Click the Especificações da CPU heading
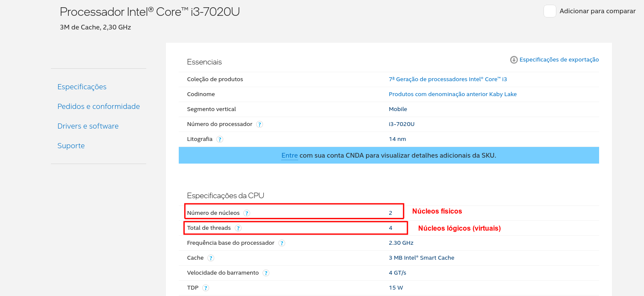Image resolution: width=644 pixels, height=296 pixels. coord(226,196)
